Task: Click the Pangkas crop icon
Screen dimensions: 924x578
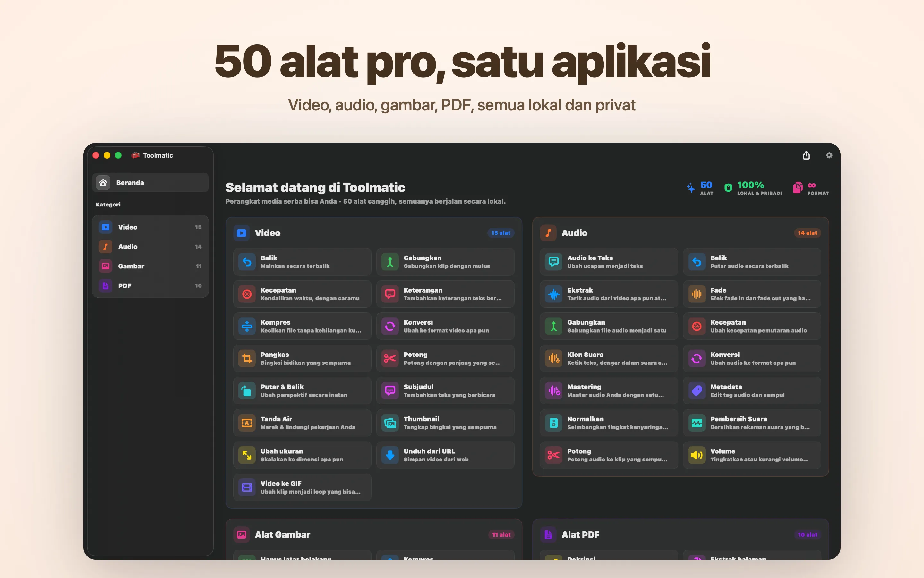Action: tap(247, 359)
